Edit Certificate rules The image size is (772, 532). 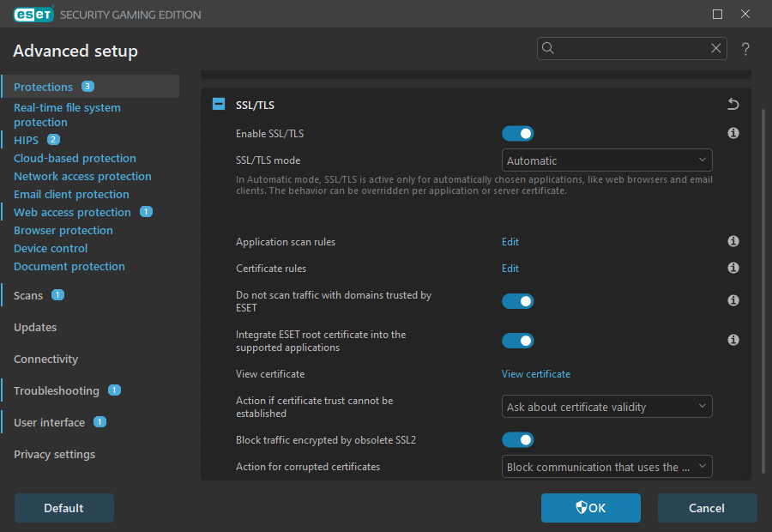510,269
